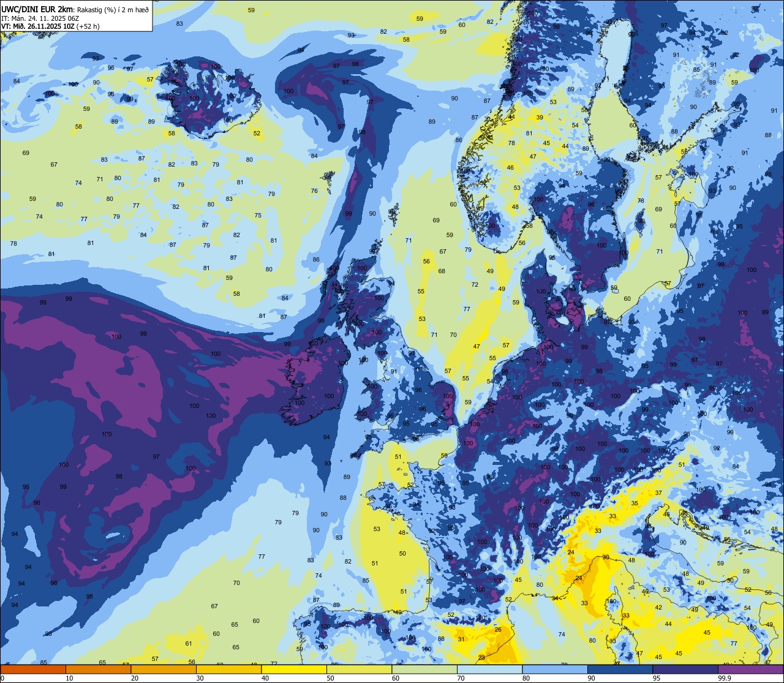Click the '99.9' tick label on the legend
The height and width of the screenshot is (683, 784).
725,678
